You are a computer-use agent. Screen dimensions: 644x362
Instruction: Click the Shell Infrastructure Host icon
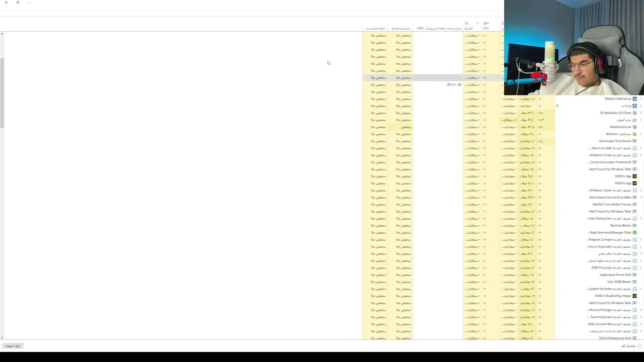point(634,338)
